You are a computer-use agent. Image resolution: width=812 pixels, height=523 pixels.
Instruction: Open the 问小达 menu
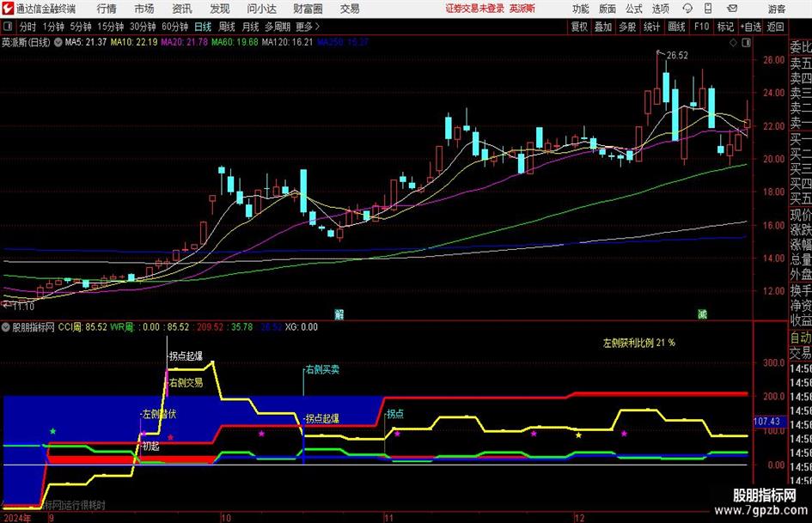click(x=261, y=9)
